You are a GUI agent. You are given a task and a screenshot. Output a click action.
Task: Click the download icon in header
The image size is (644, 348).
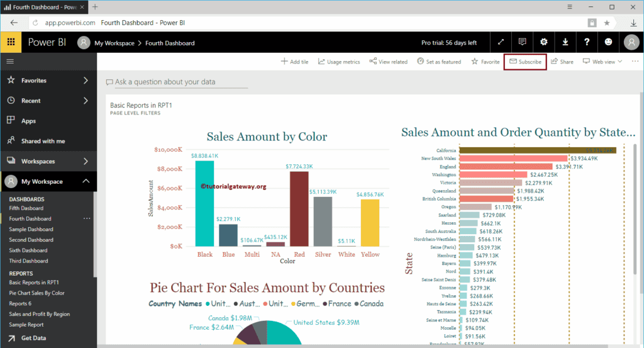pyautogui.click(x=565, y=42)
